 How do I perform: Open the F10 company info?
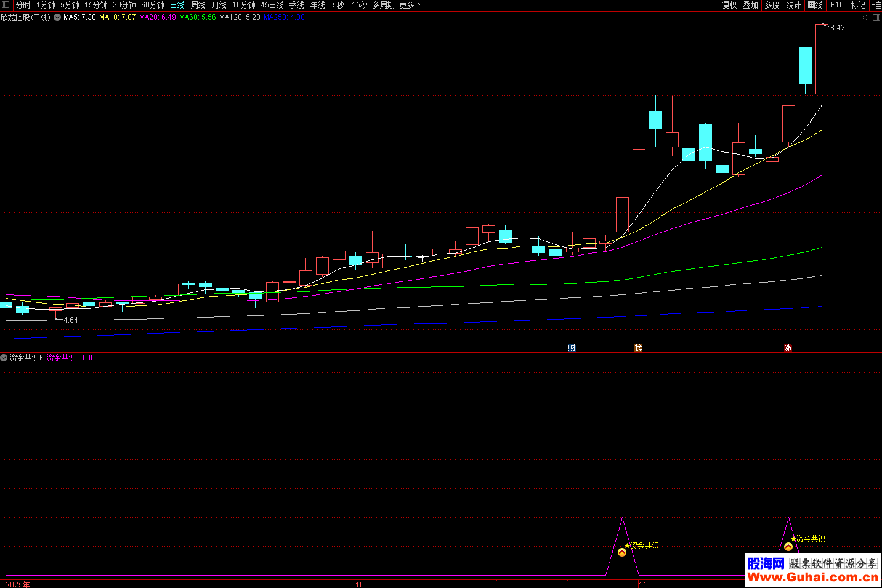[x=837, y=5]
